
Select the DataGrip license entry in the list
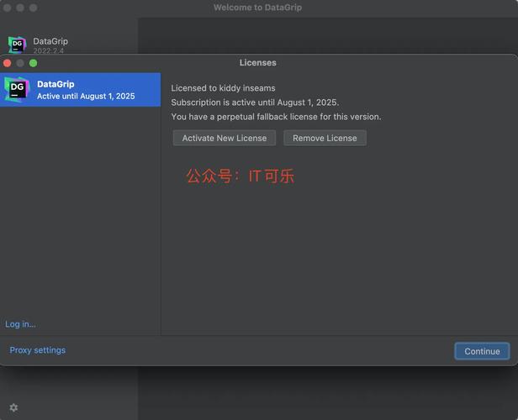pos(80,90)
